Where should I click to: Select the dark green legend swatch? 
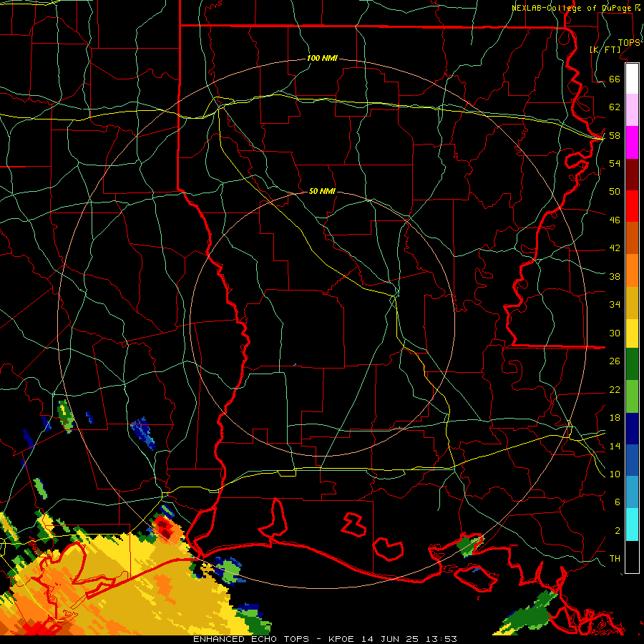click(632, 364)
